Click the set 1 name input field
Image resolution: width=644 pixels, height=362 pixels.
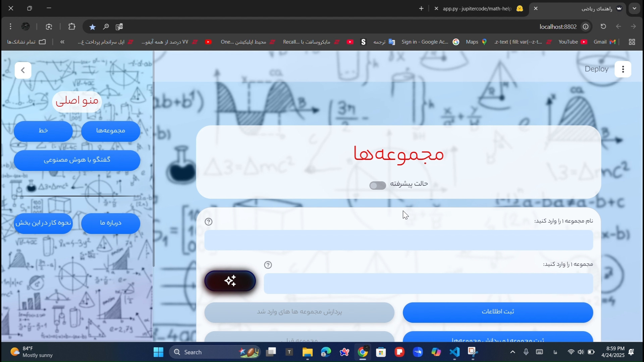(x=398, y=240)
